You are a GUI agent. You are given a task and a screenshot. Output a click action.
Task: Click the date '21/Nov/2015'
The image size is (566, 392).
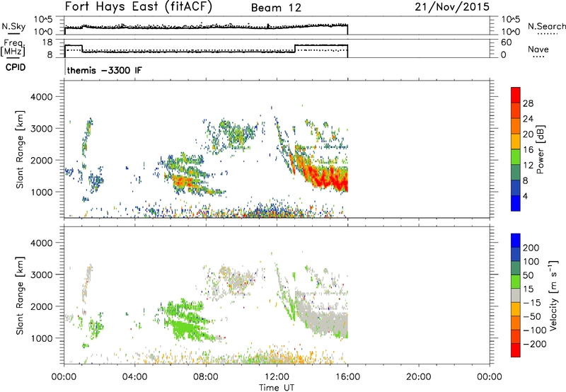click(452, 7)
